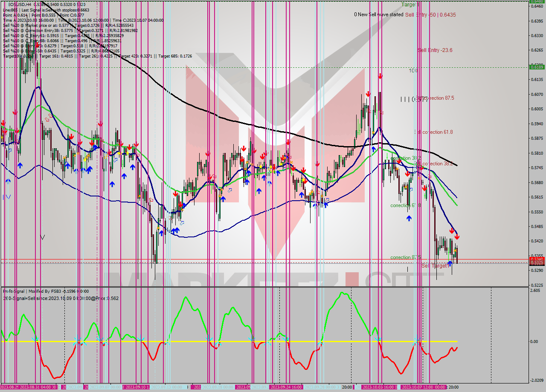Select the 'Sell Entry -50 | 0.6435' label
This screenshot has width=546, height=392.
pyautogui.click(x=430, y=14)
